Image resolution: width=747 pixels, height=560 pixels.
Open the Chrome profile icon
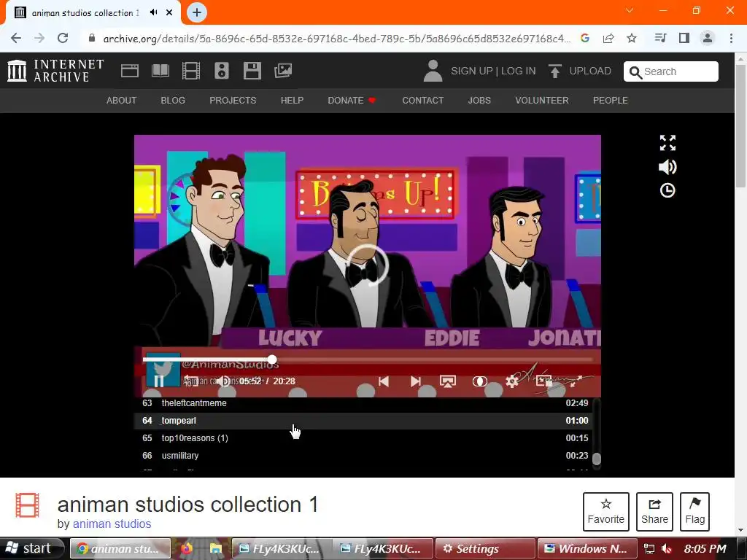[x=708, y=38]
